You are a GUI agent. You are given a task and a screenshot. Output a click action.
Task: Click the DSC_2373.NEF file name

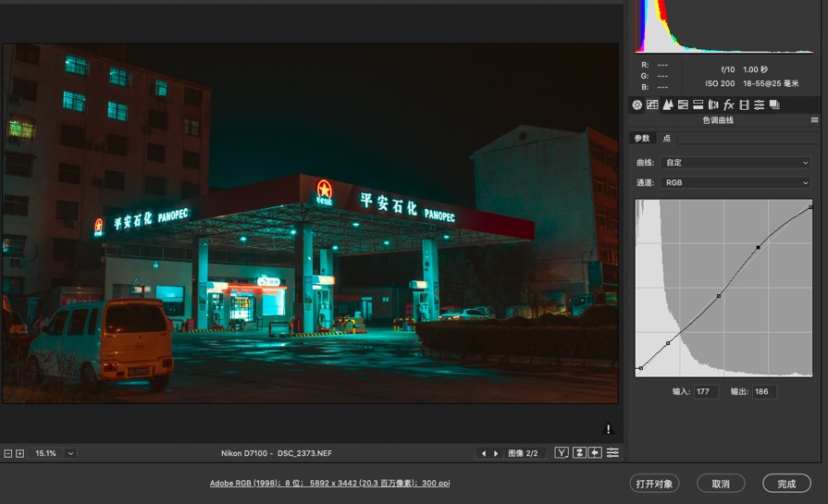[x=304, y=453]
